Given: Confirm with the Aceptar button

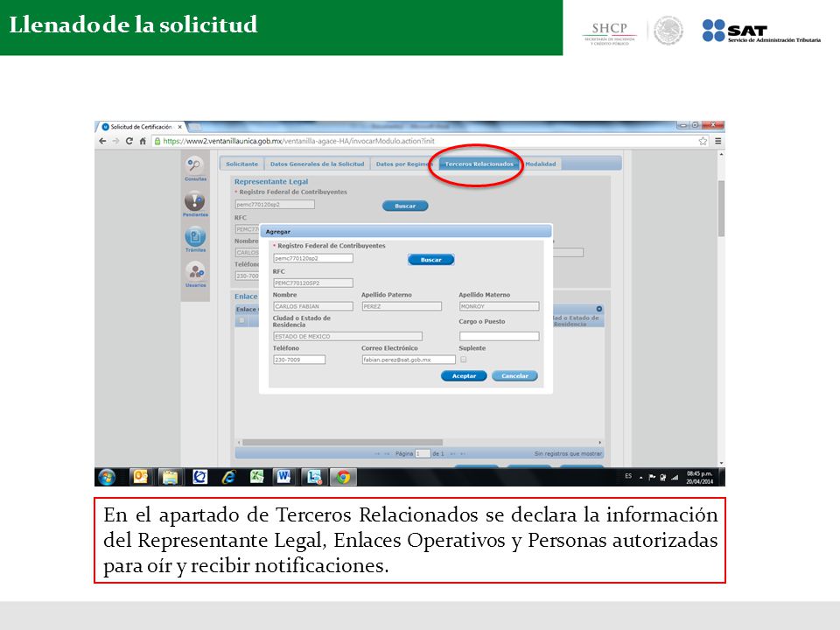Looking at the screenshot, I should click(x=464, y=376).
